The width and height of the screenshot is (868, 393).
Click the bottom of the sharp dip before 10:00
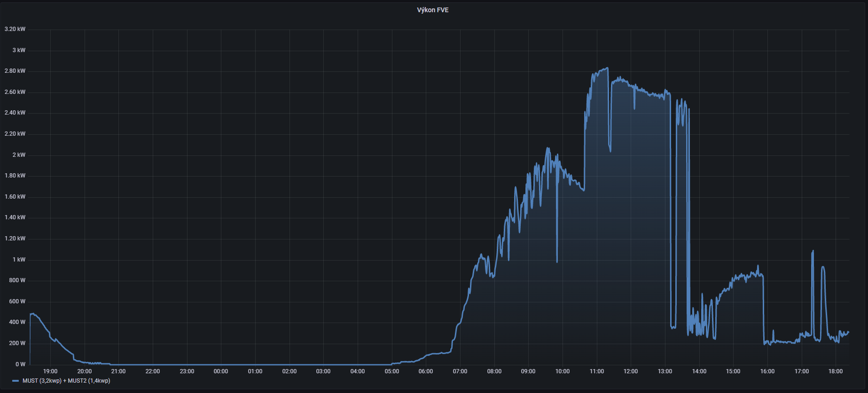(557, 262)
